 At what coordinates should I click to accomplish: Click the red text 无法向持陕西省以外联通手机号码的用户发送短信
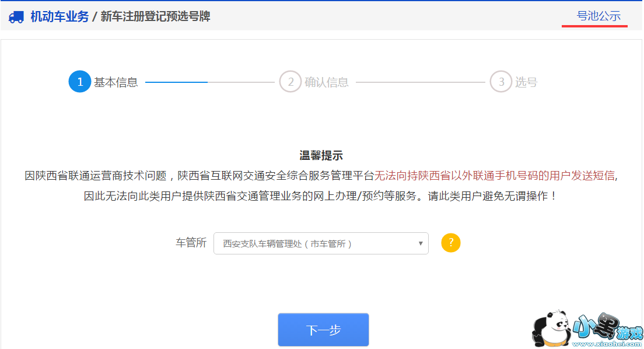(x=495, y=176)
